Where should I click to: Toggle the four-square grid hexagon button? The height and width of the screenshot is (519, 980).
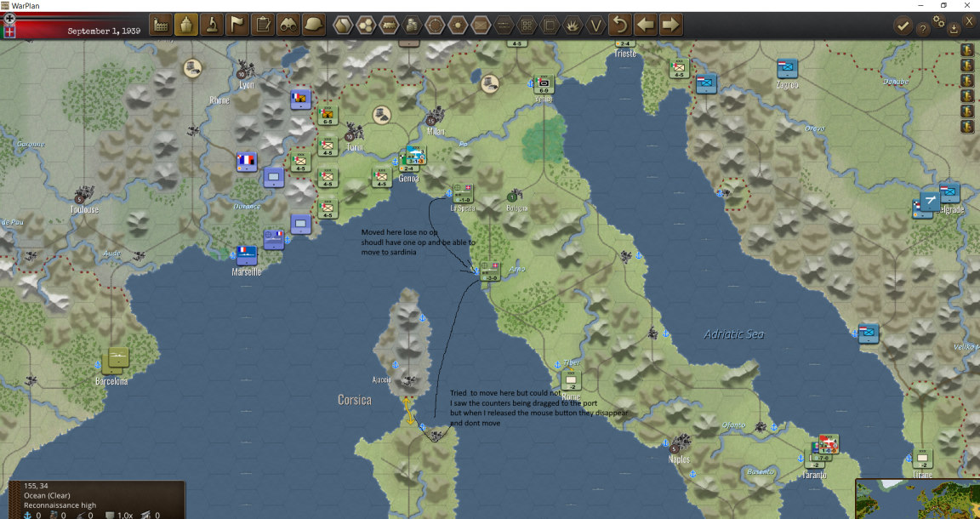[x=527, y=25]
